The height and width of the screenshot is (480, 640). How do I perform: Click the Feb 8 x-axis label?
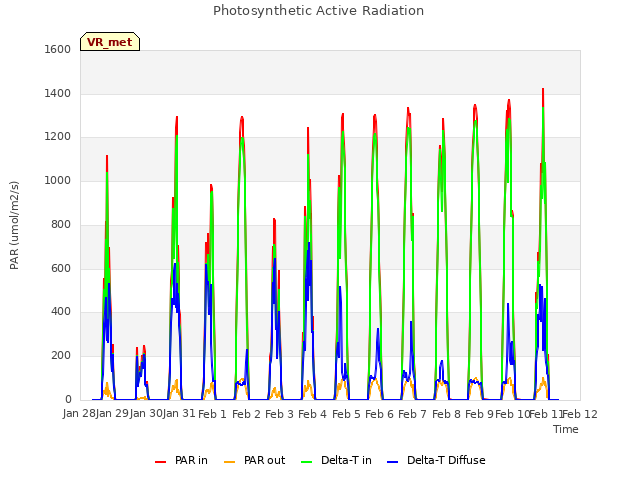(446, 414)
